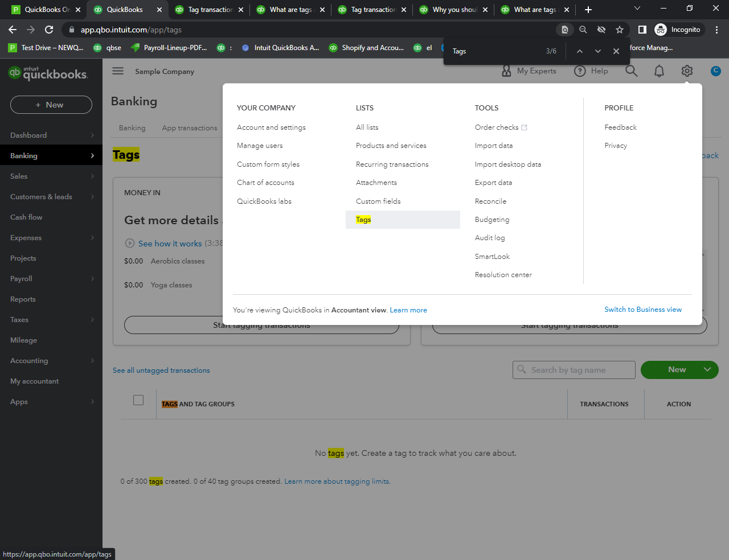
Task: Tick the select-all tags checkbox
Action: 138,400
